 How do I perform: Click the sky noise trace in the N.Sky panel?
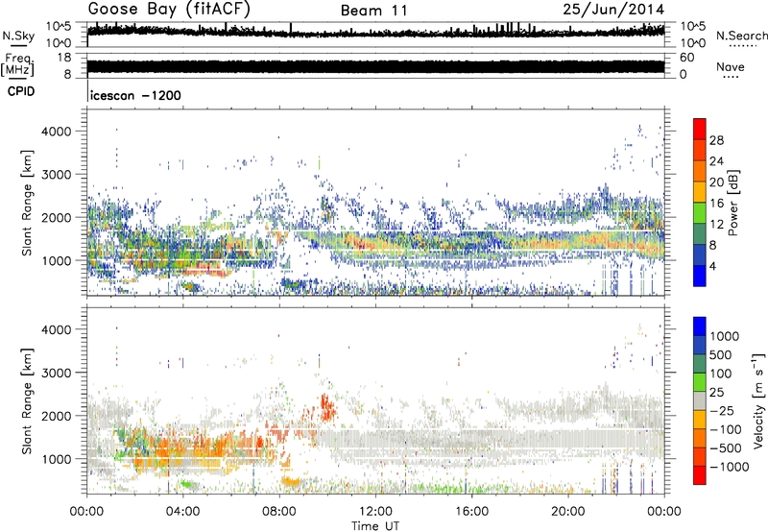point(375,32)
